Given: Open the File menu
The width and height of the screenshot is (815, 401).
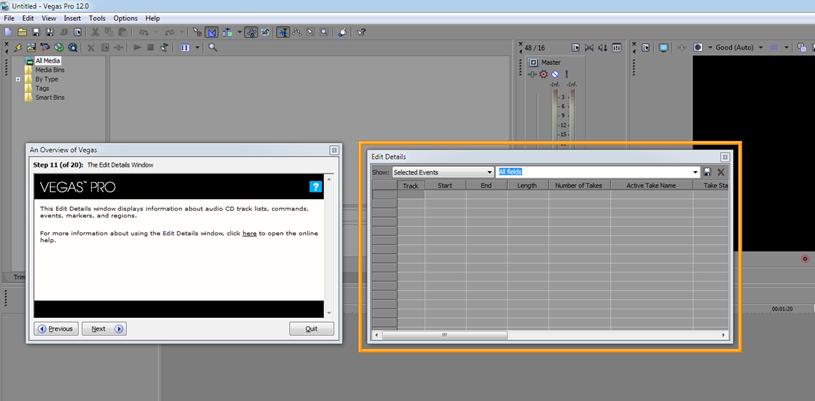Looking at the screenshot, I should coord(9,18).
